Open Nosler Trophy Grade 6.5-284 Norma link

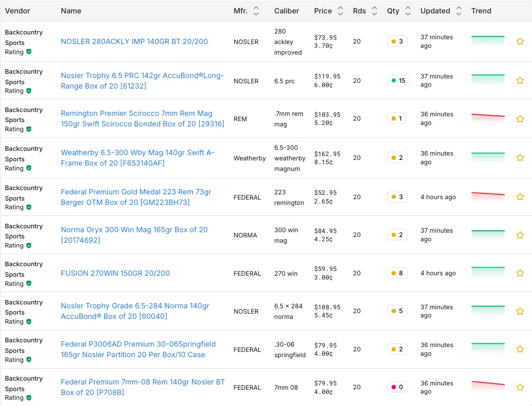(135, 311)
